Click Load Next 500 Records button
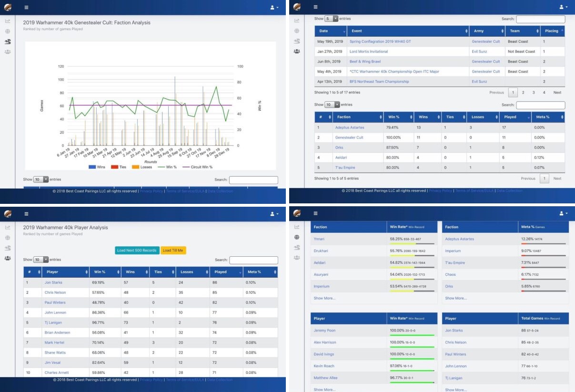The image size is (575, 392). point(137,250)
